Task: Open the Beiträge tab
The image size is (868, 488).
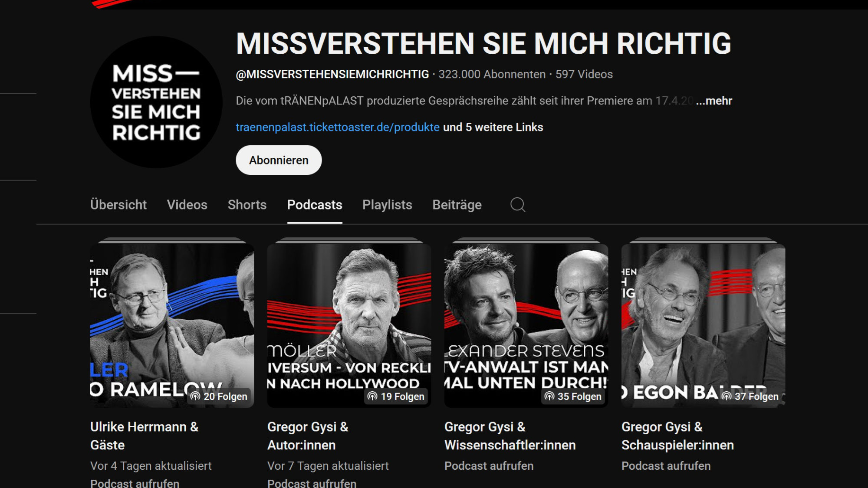Action: 457,205
